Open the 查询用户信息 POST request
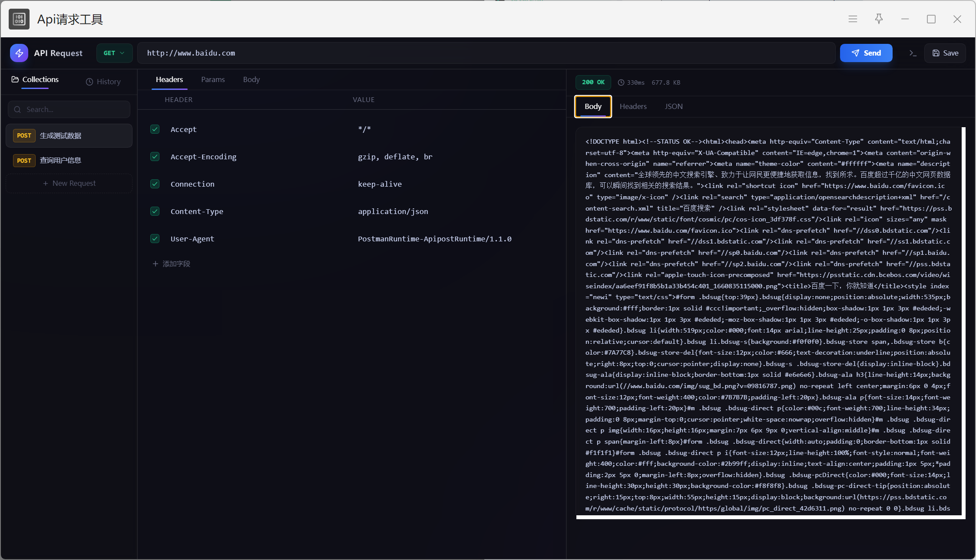This screenshot has height=560, width=976. click(x=69, y=161)
